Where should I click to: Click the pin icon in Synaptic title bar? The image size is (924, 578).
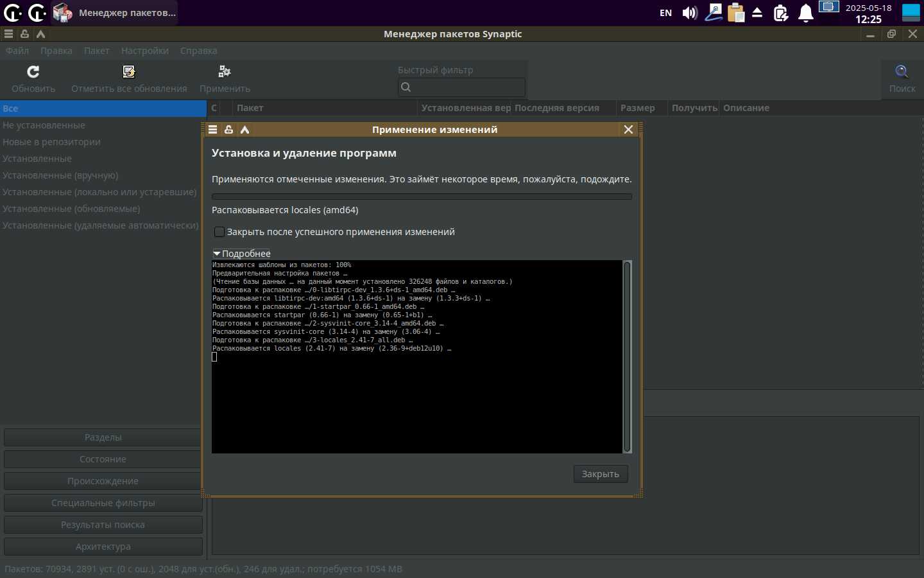tap(24, 34)
